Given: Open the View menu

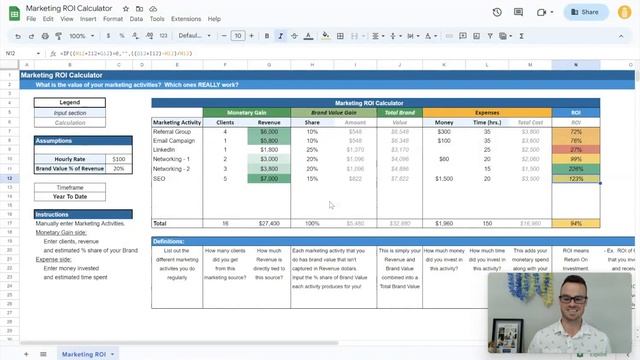Looking at the screenshot, I should click(x=67, y=19).
